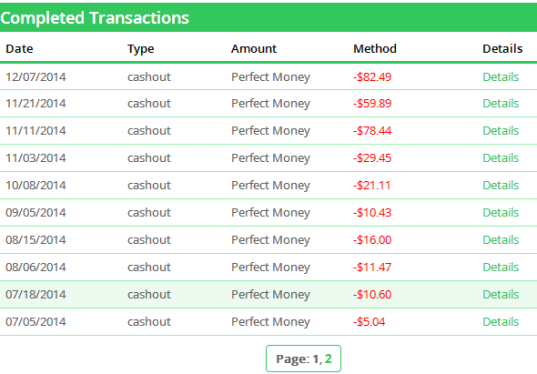537x374 pixels.
Task: Click the Method column header
Action: click(x=375, y=49)
